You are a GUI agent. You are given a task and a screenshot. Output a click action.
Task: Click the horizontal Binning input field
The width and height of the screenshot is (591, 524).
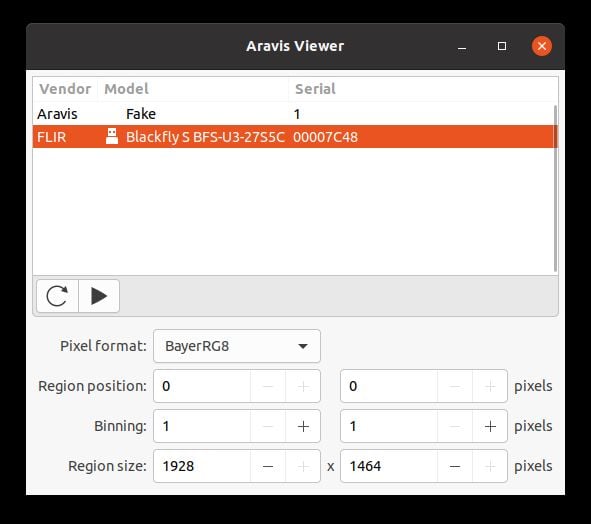[x=202, y=426]
